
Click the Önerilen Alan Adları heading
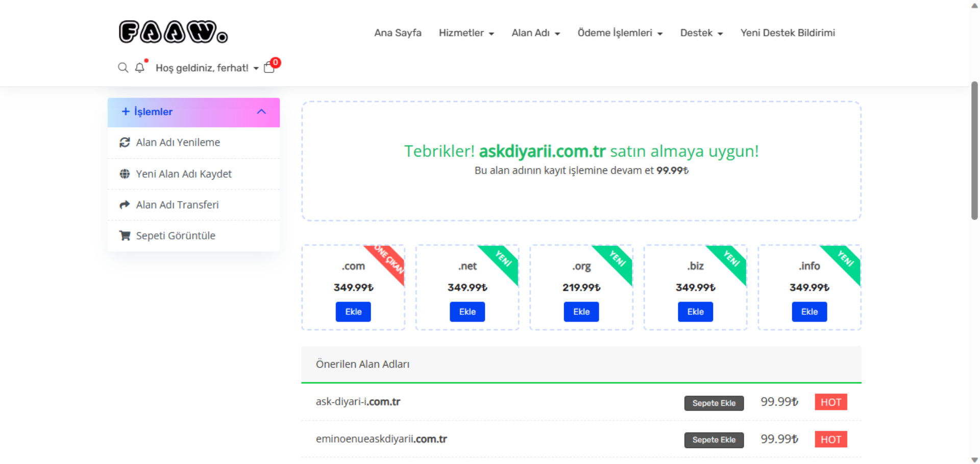click(362, 364)
